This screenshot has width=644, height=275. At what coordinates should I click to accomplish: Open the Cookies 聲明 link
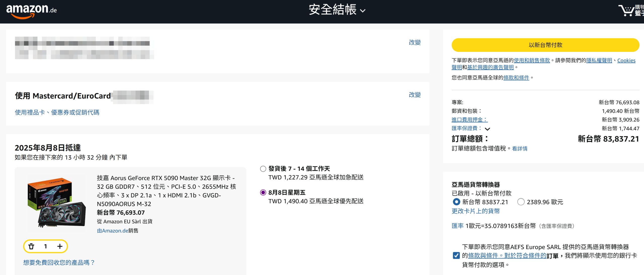pos(626,60)
